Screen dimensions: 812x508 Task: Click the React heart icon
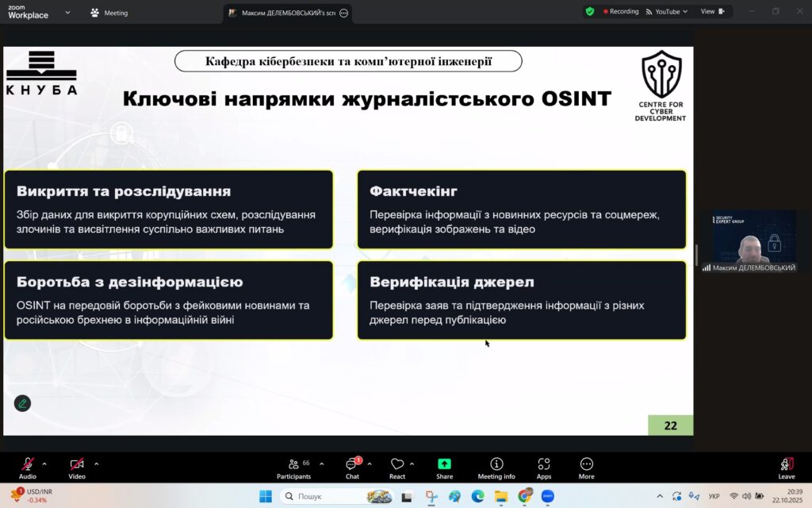[x=397, y=466]
